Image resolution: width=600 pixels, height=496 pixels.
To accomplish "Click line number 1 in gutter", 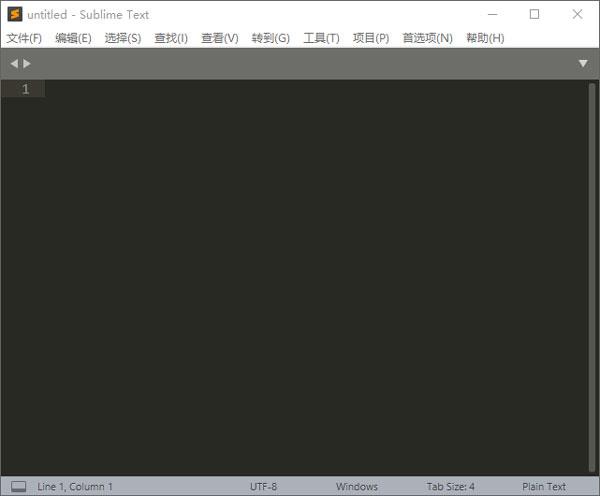I will tap(25, 89).
